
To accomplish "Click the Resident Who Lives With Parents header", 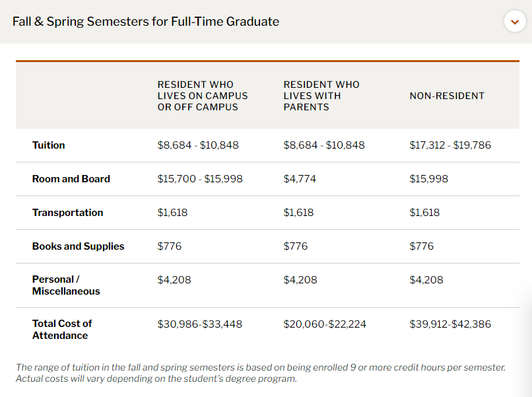I will [x=321, y=96].
